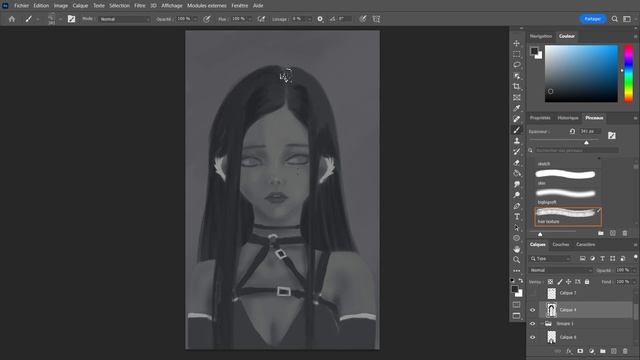This screenshot has height=360, width=640.
Task: Select the Brush tool in the toolbox
Action: 517,130
